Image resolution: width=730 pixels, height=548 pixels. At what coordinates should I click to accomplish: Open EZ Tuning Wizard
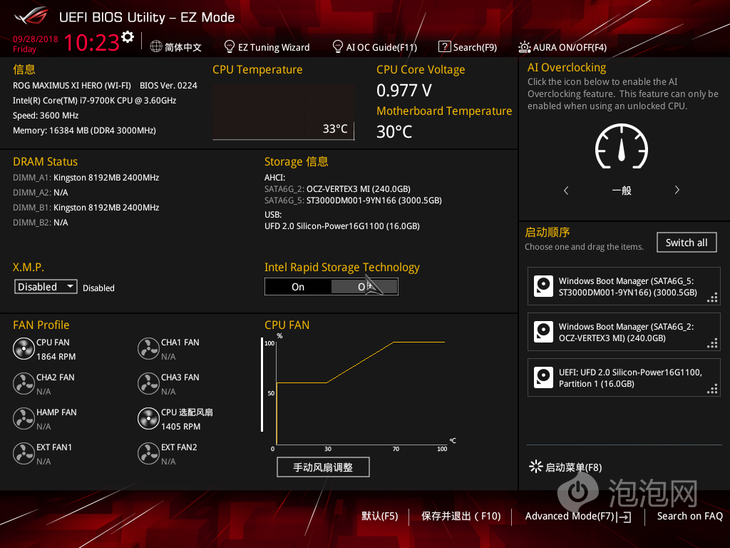267,47
